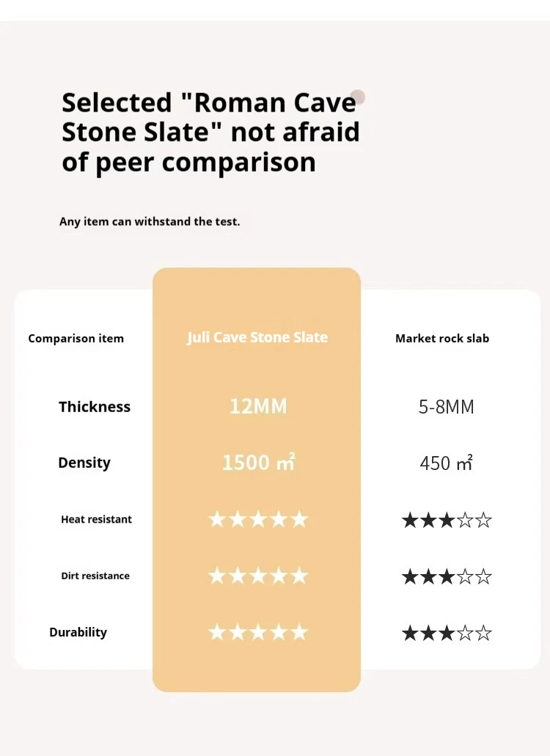Click the 5-8MM thickness value
The height and width of the screenshot is (756, 550).
point(447,407)
